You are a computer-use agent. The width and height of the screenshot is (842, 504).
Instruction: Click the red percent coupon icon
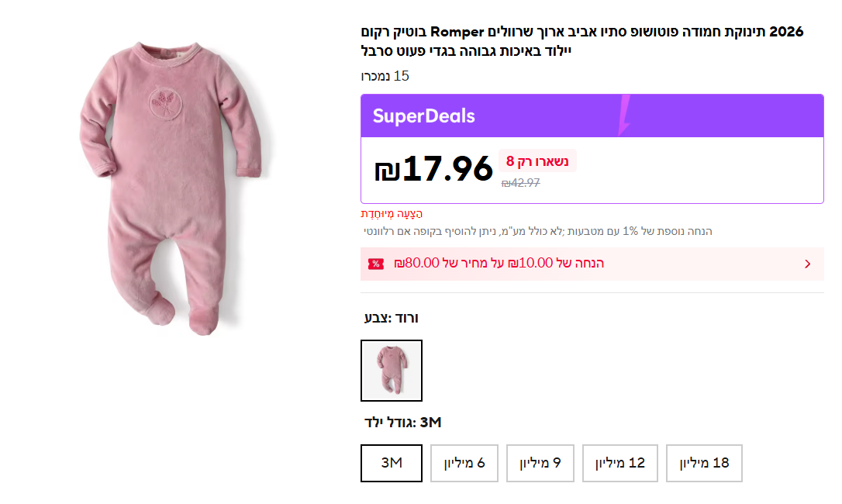pos(376,264)
